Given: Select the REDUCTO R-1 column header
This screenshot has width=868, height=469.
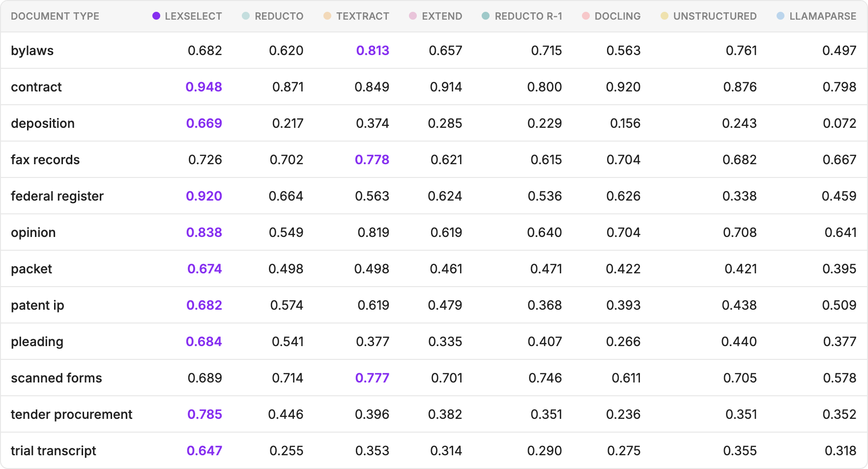Looking at the screenshot, I should click(x=528, y=16).
